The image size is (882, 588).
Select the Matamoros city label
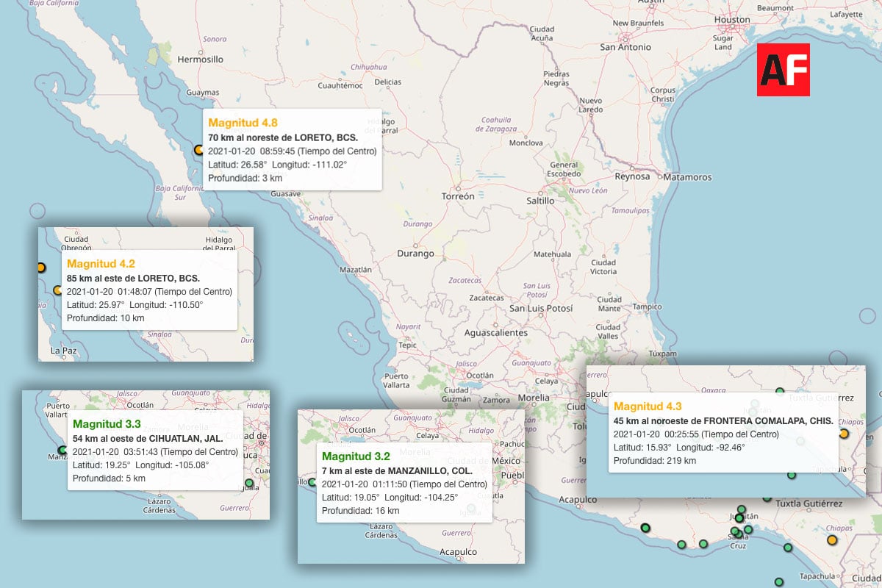point(686,177)
